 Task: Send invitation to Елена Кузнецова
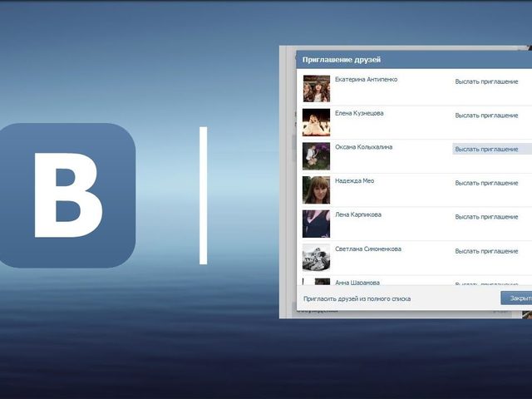click(x=486, y=116)
